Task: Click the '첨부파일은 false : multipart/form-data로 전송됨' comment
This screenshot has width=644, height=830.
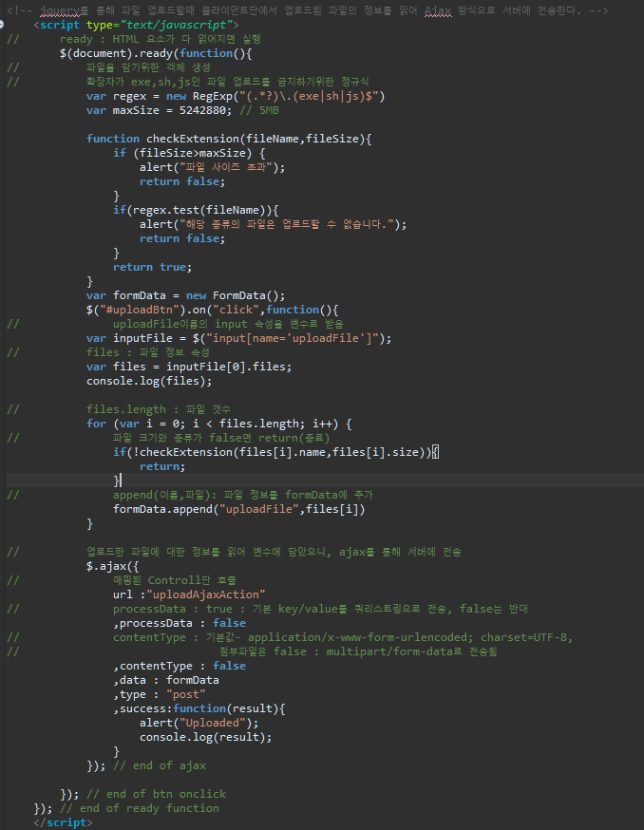Action: tap(358, 652)
